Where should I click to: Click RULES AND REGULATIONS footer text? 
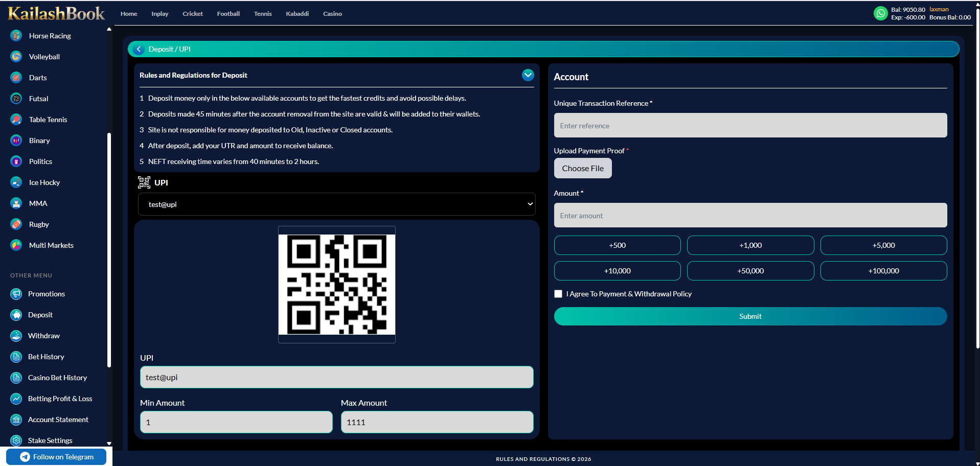(543, 459)
